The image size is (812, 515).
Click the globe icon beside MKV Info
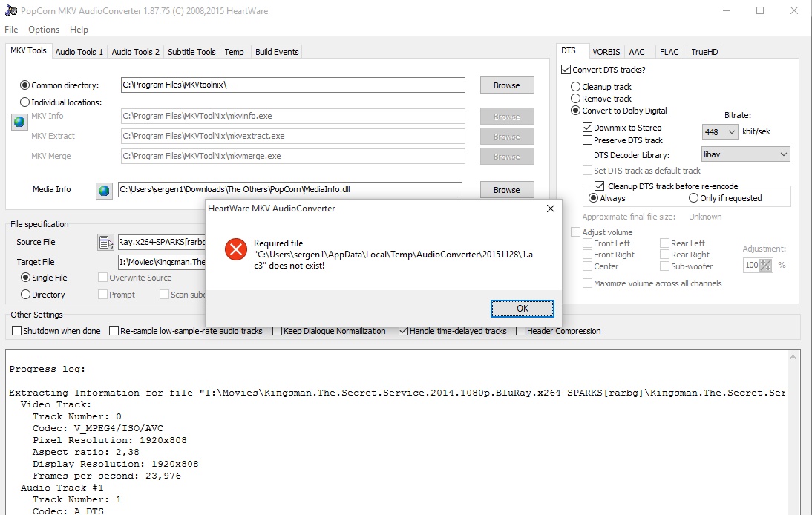[x=20, y=122]
